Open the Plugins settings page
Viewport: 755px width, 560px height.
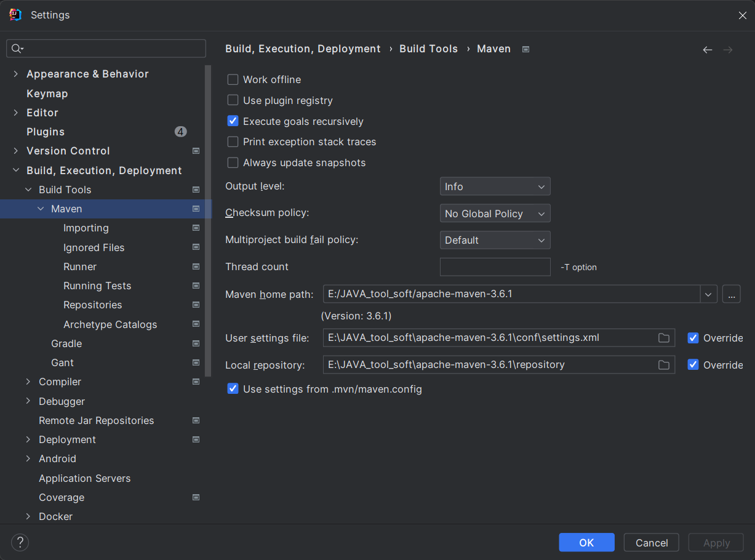pyautogui.click(x=46, y=132)
